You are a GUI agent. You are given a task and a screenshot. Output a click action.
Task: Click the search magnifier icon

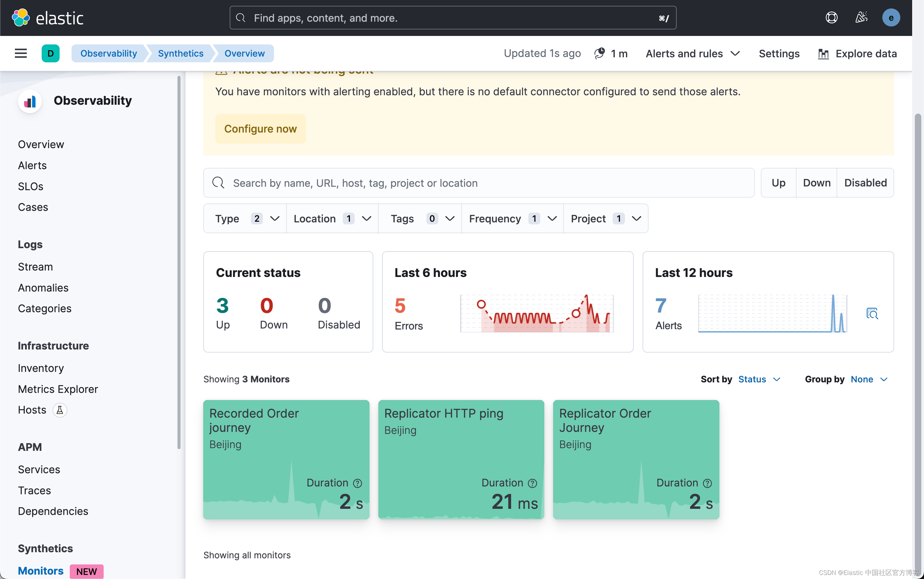tap(218, 182)
